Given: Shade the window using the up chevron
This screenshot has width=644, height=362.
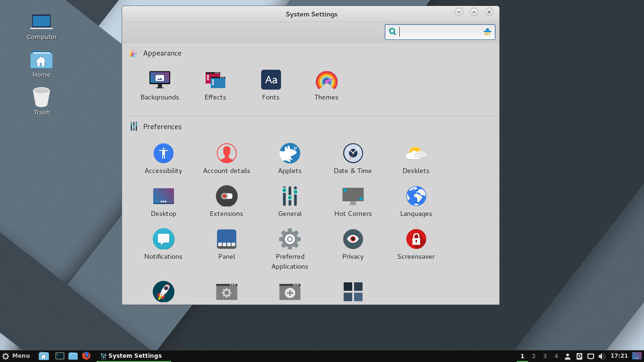Looking at the screenshot, I should point(474,12).
